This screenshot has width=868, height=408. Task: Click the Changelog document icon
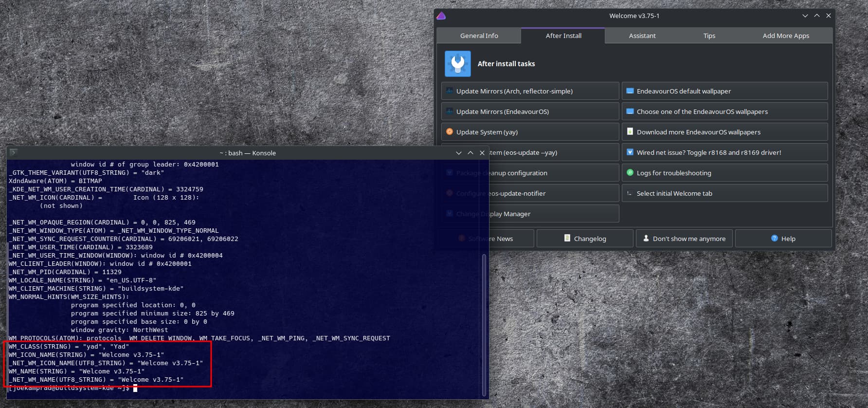[567, 238]
